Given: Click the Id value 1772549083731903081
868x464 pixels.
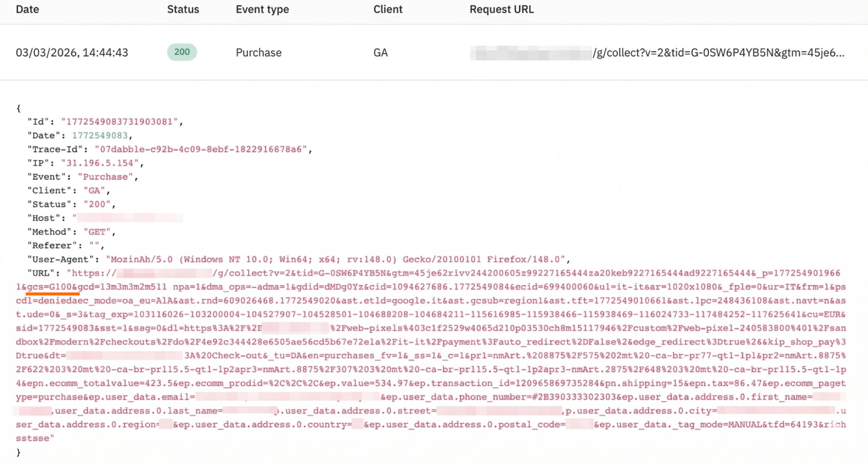Looking at the screenshot, I should tap(120, 122).
